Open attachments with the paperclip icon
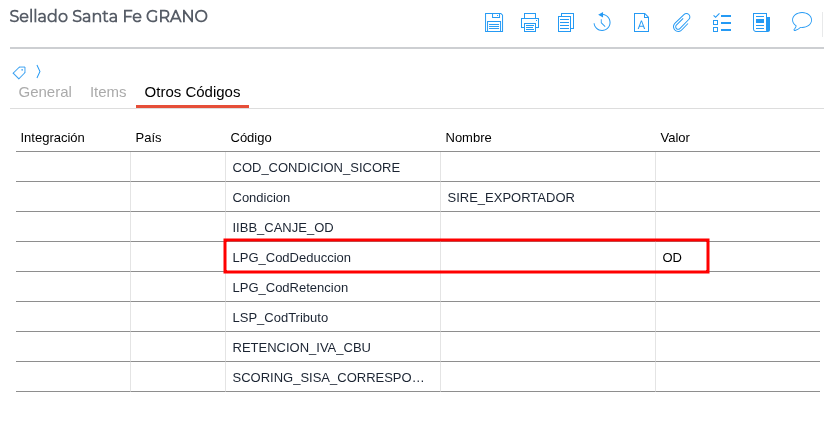The width and height of the screenshot is (824, 422). click(681, 22)
